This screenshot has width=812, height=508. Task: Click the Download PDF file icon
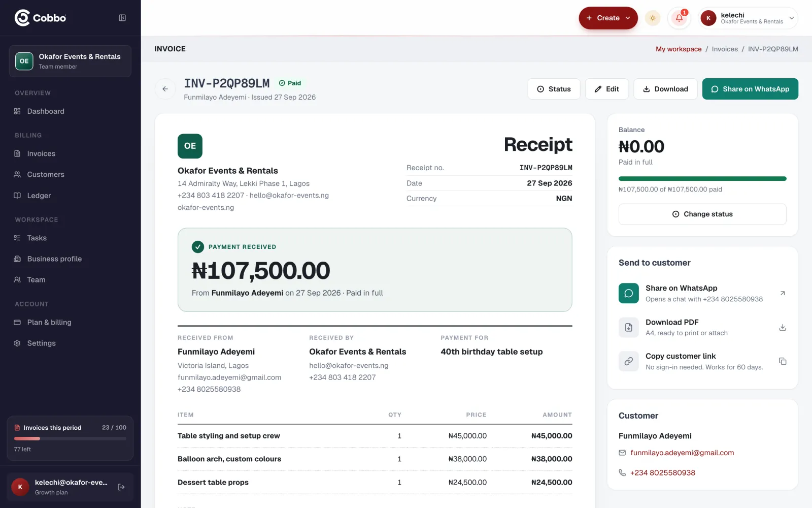pos(629,327)
